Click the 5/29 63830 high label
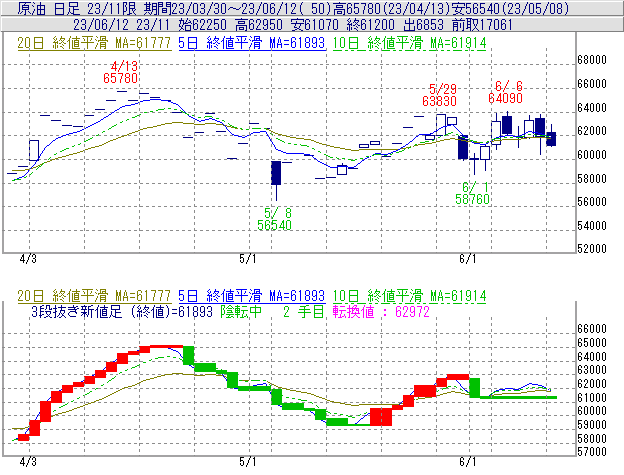624x475 pixels. tap(439, 95)
